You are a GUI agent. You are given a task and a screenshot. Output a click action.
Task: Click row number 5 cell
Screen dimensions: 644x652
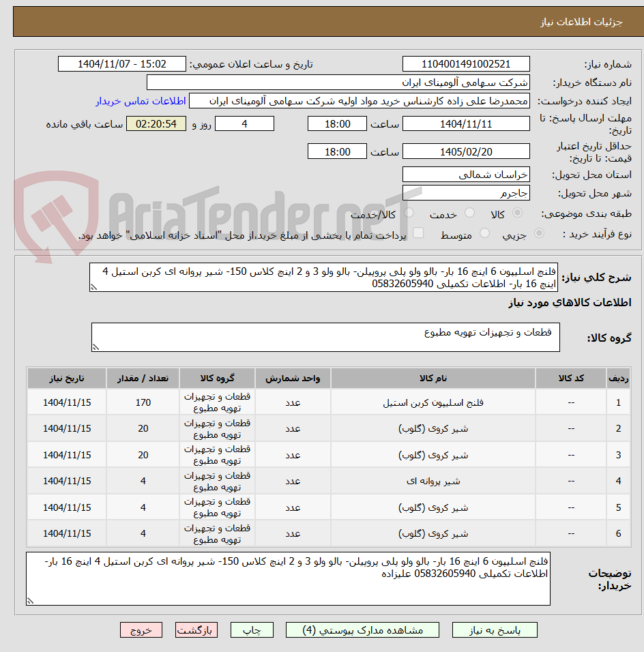[x=619, y=507]
